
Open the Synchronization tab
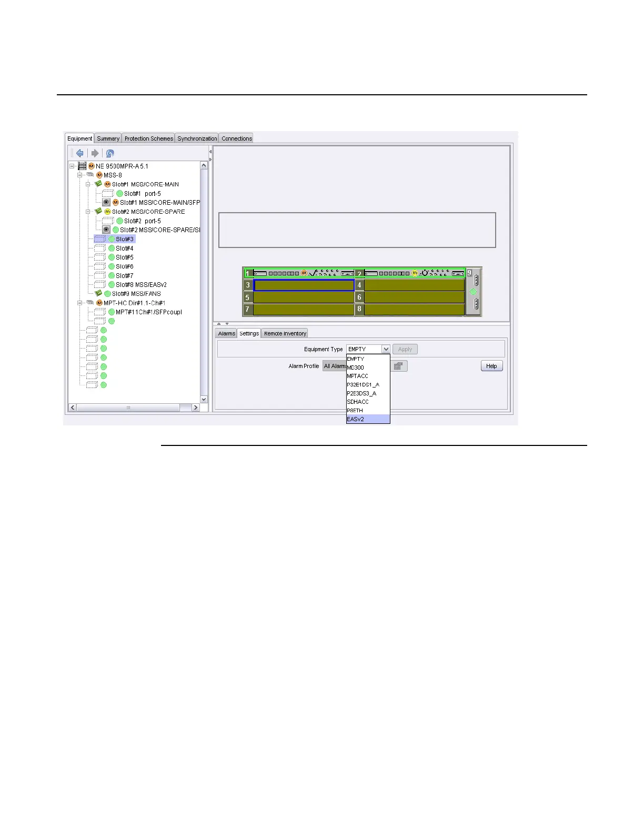(x=197, y=138)
